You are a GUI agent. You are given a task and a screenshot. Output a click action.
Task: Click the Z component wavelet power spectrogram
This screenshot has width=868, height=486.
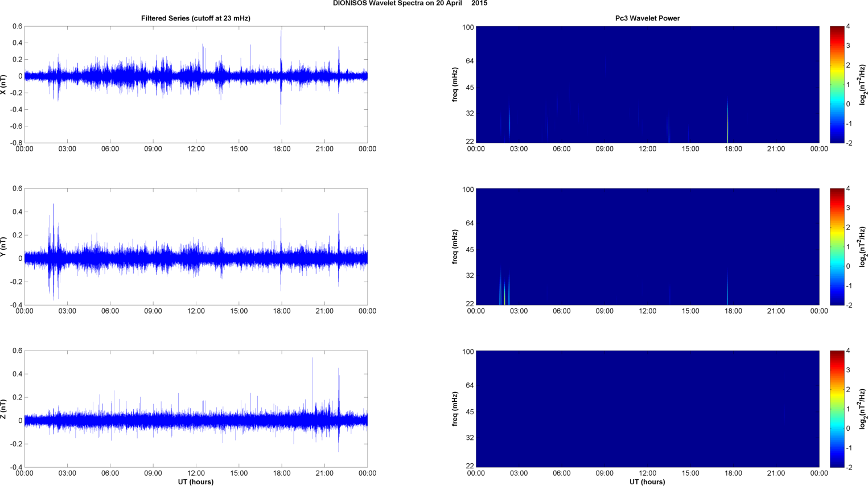pyautogui.click(x=647, y=409)
